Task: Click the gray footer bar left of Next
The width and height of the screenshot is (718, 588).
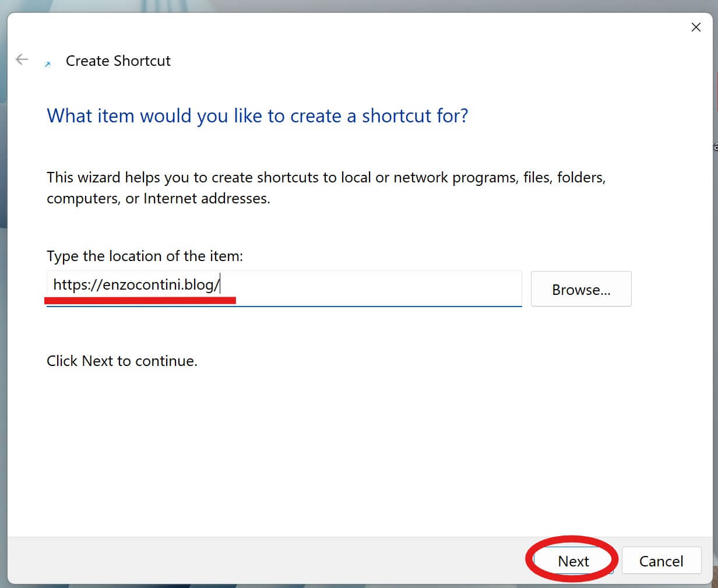Action: 262,561
